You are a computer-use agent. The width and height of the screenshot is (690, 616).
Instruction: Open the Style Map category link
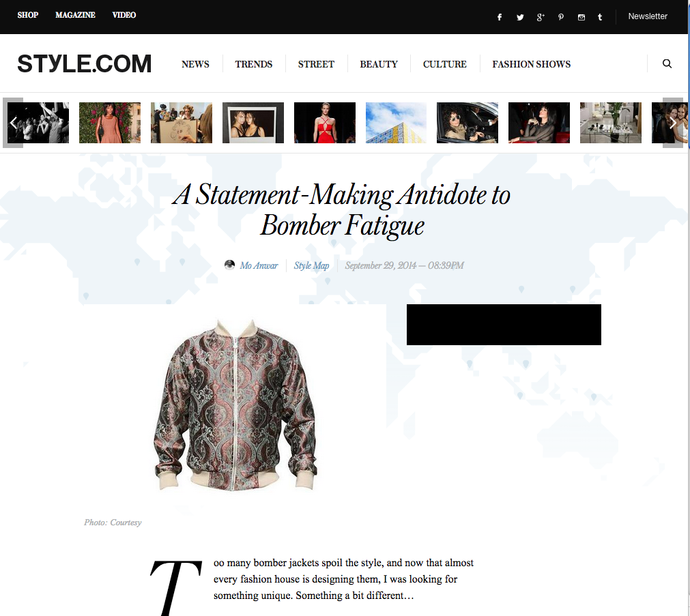311,265
